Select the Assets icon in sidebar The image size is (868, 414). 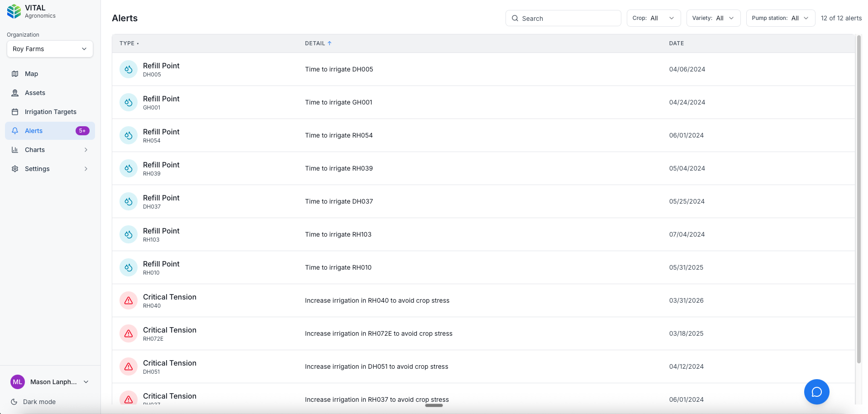coord(15,93)
